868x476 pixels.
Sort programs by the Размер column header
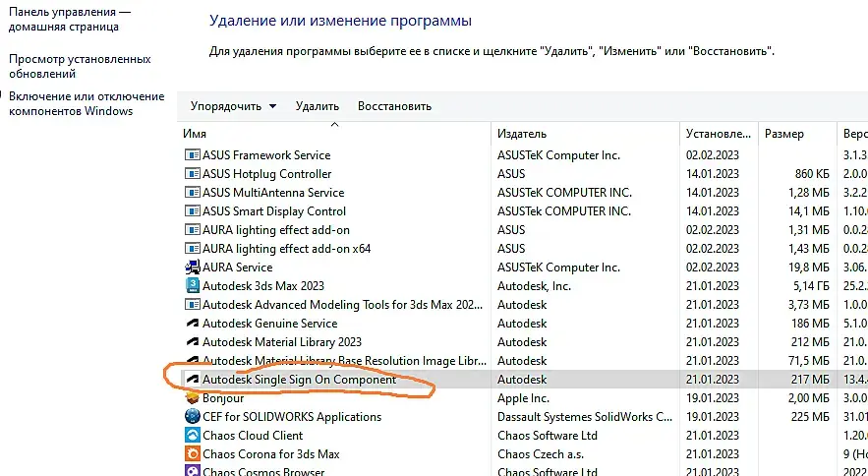[x=783, y=134]
